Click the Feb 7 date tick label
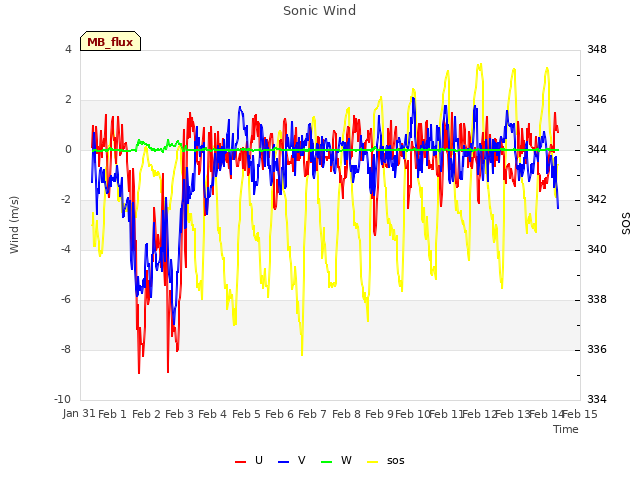Screen dimensions: 640x480 tap(312, 414)
